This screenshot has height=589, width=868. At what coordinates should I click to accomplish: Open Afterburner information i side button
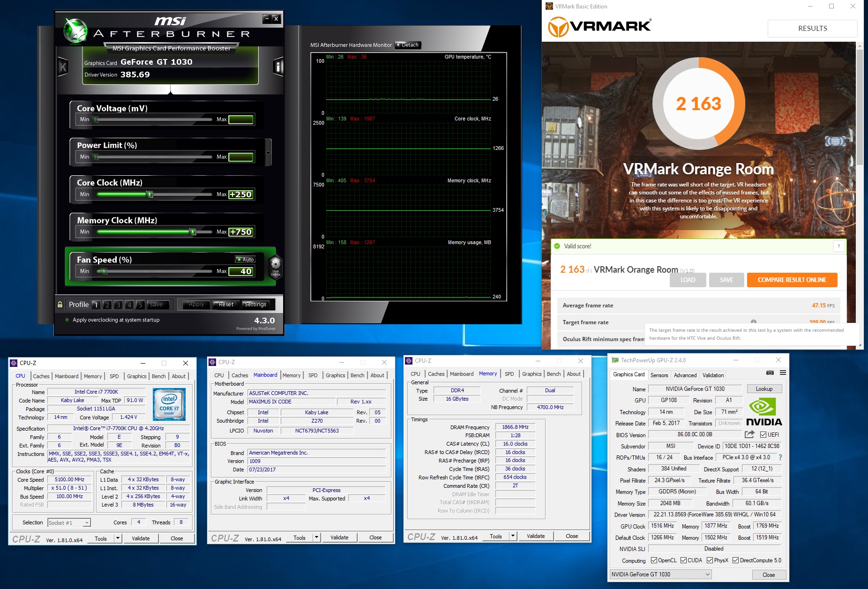tap(278, 67)
